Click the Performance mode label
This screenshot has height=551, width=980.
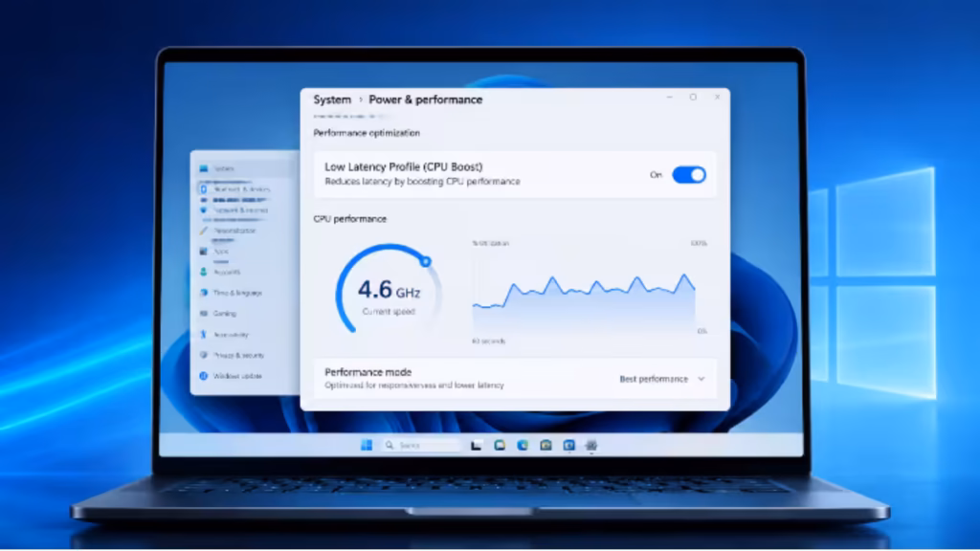(368, 372)
